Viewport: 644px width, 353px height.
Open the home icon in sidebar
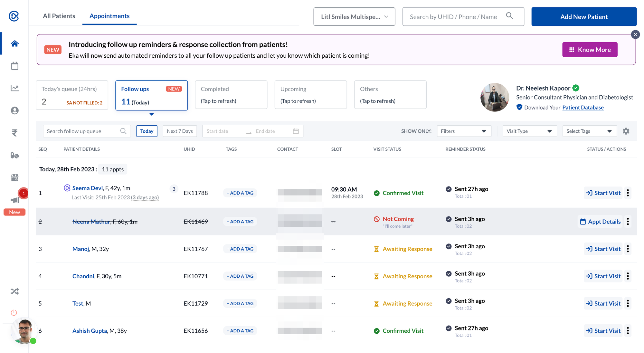(14, 43)
